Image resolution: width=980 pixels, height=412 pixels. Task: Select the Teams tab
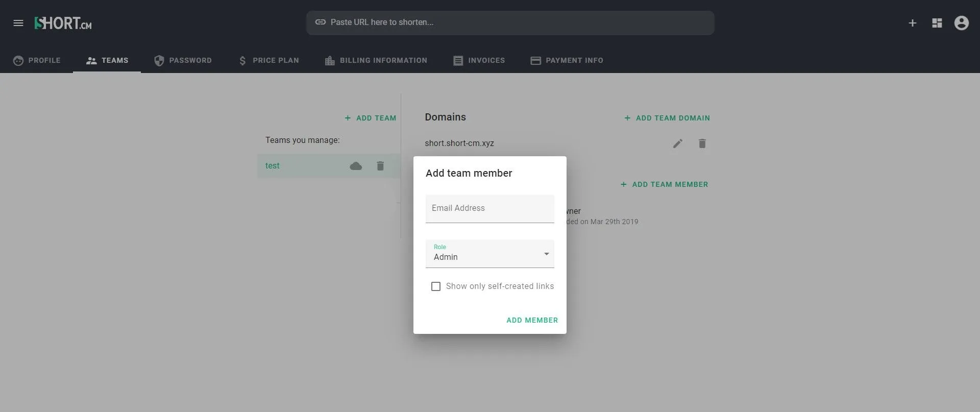[x=107, y=60]
